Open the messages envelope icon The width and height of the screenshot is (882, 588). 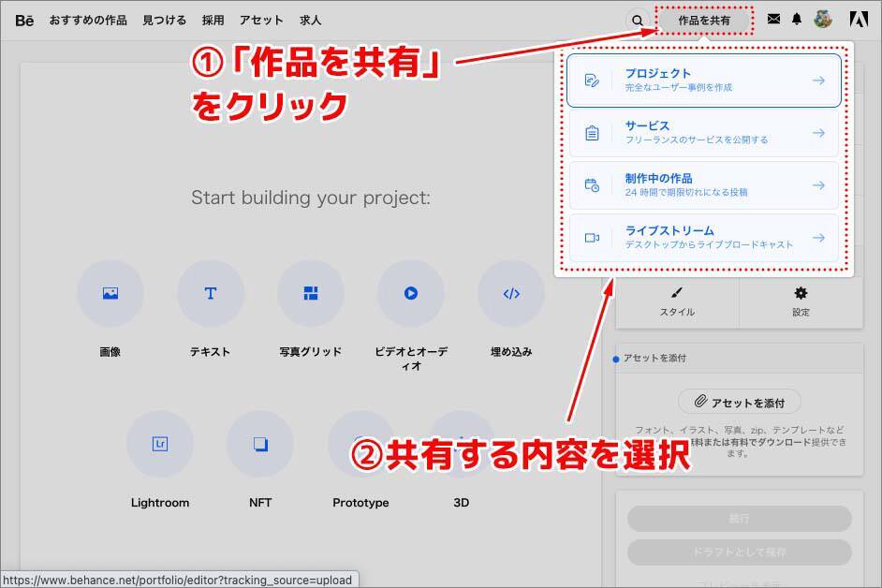[773, 19]
